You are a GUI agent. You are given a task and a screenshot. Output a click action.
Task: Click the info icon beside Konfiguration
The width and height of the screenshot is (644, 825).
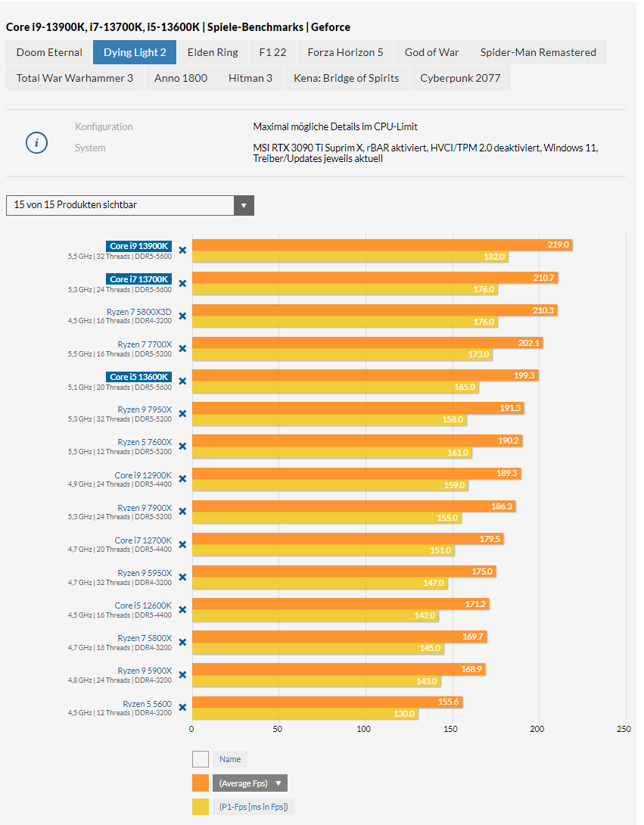click(x=37, y=142)
